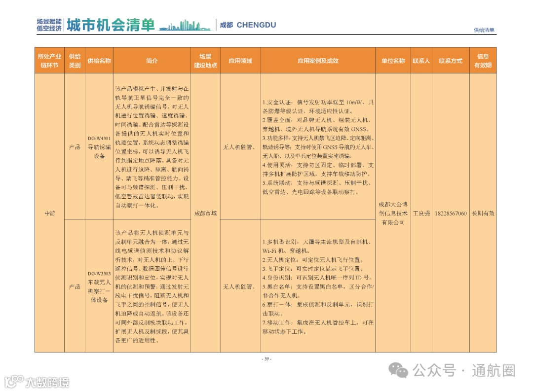The width and height of the screenshot is (533, 392).
Task: Click the 成都市域 location cell
Action: click(206, 214)
